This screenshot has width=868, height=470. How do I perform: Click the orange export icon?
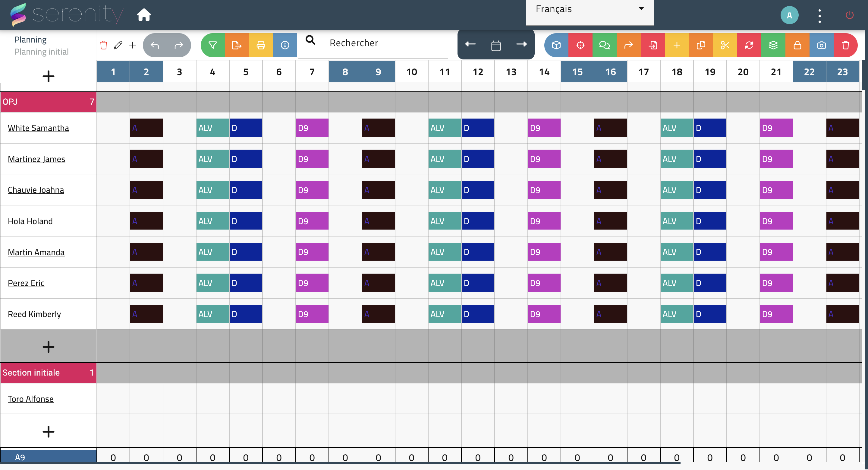click(237, 45)
